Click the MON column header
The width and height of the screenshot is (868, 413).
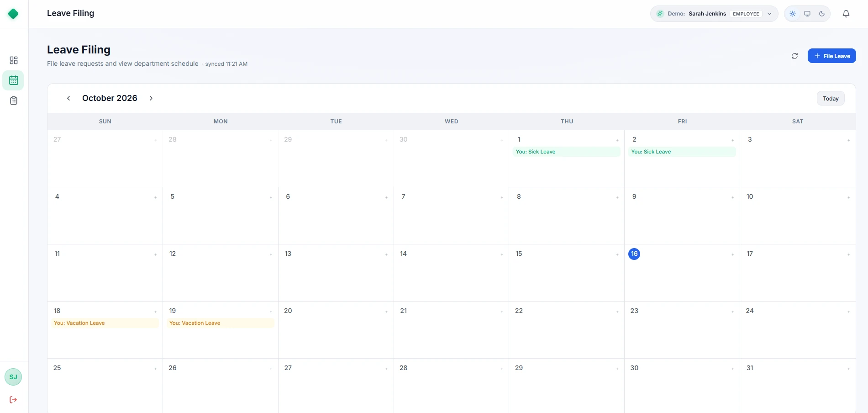[x=221, y=122]
